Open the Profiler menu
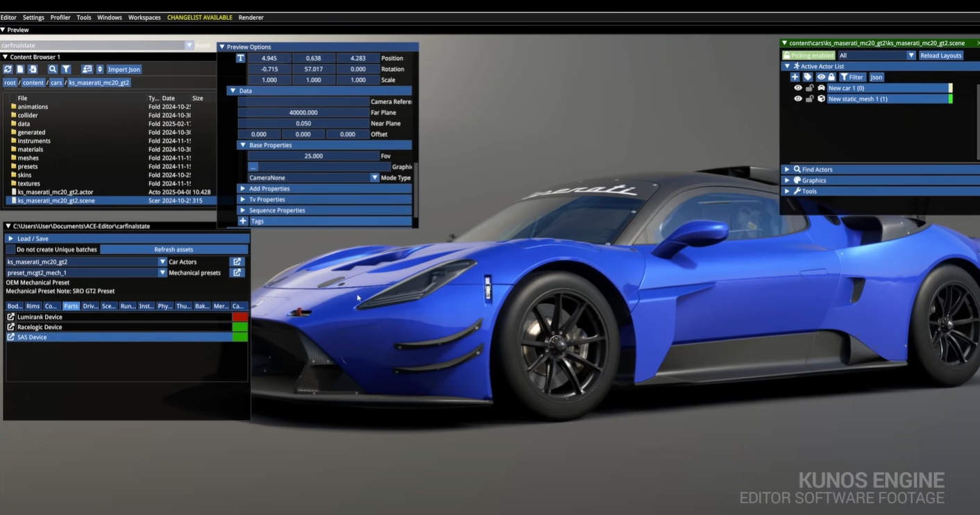 60,17
